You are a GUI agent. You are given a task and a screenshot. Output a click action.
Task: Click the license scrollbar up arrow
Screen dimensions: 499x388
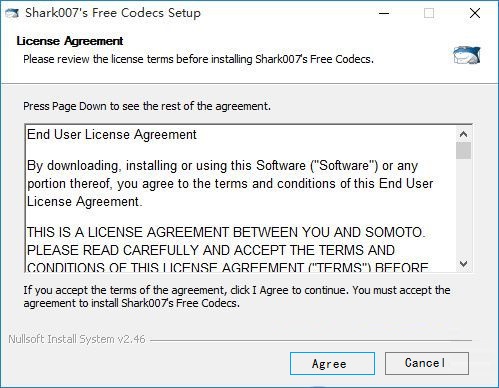(x=463, y=134)
